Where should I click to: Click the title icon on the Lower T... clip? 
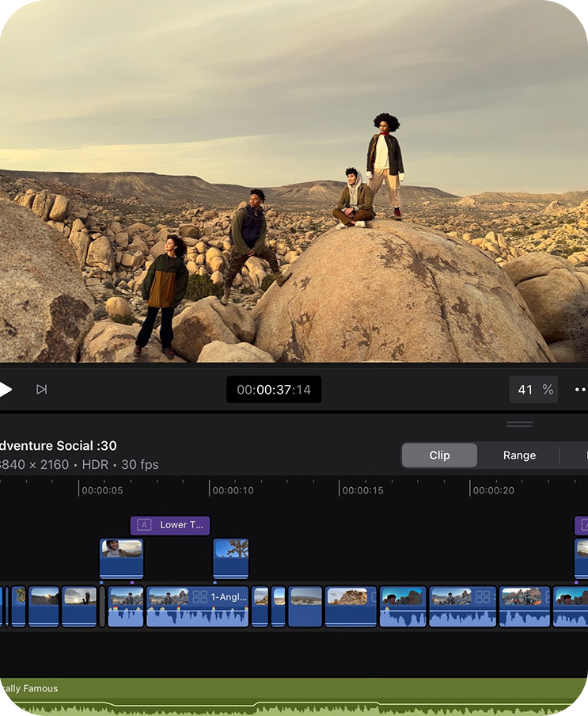(144, 525)
